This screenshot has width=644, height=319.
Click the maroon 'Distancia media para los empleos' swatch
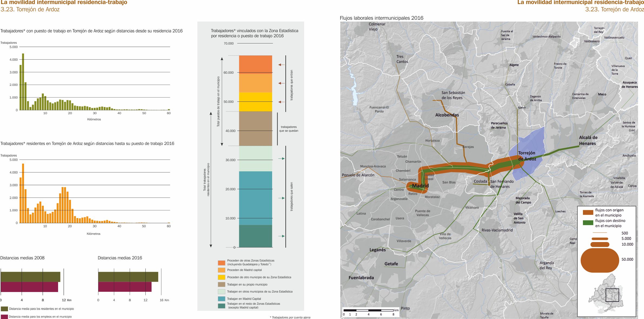click(x=4, y=317)
